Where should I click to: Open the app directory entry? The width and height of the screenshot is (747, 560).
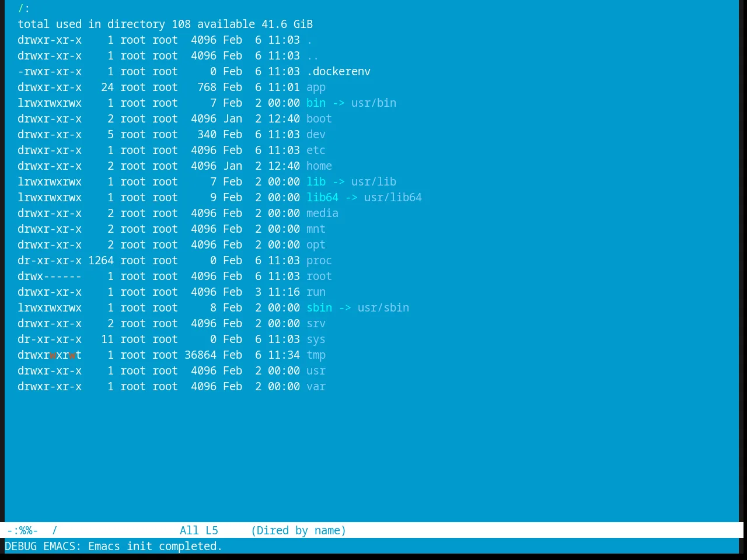coord(316,87)
